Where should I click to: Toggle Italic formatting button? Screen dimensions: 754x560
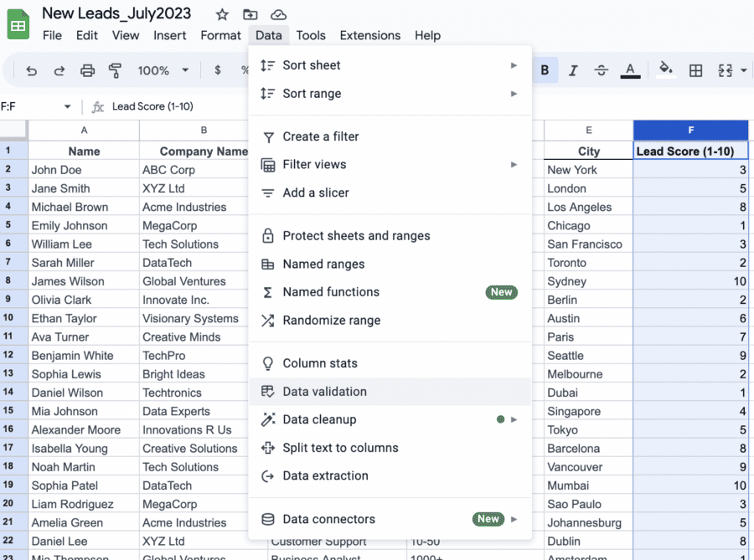(572, 70)
